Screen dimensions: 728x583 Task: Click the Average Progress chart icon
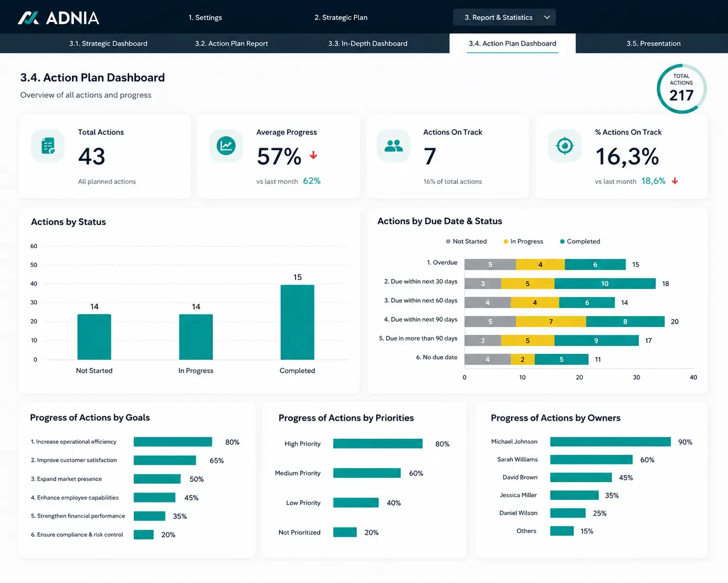(x=226, y=146)
